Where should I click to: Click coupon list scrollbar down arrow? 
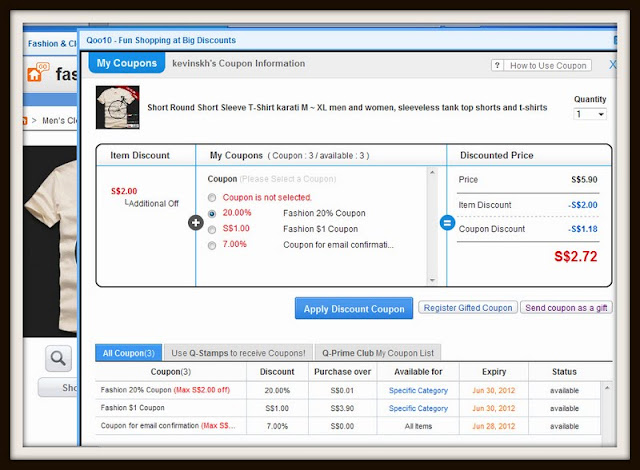tap(432, 280)
